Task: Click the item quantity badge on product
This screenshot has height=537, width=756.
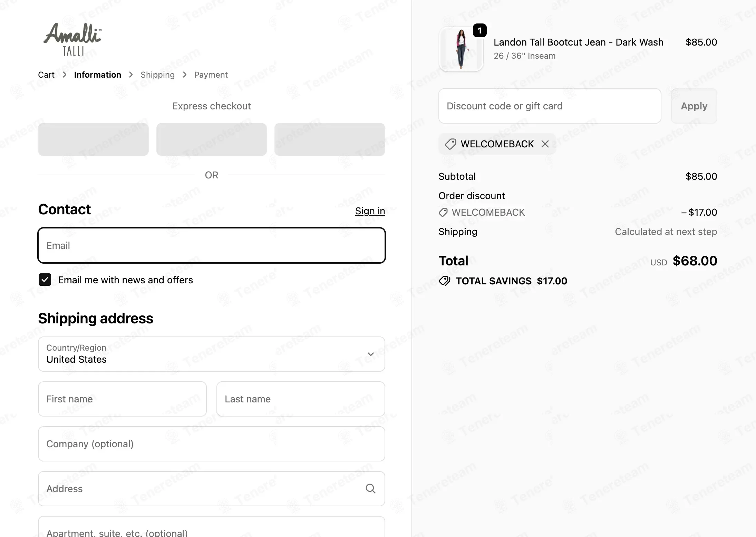Action: [479, 31]
